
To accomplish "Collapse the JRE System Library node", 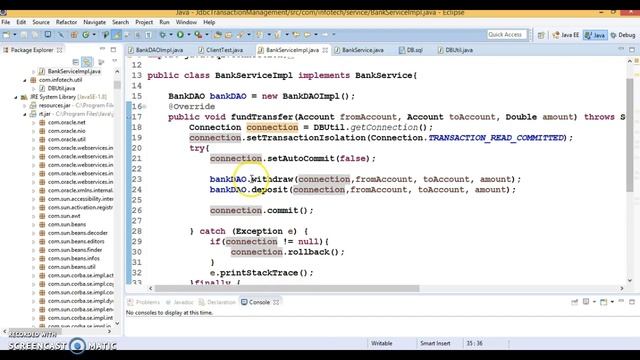I will 16,97.
